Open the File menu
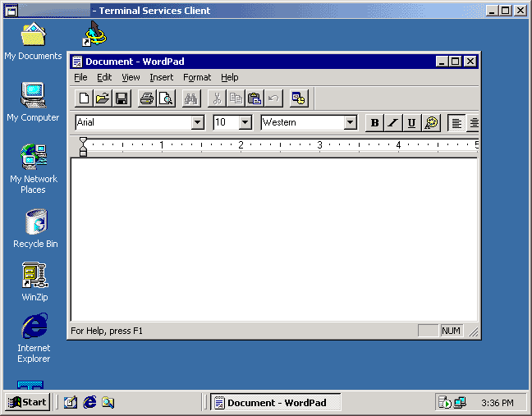Screen dimensions: 532x416 click(80, 78)
